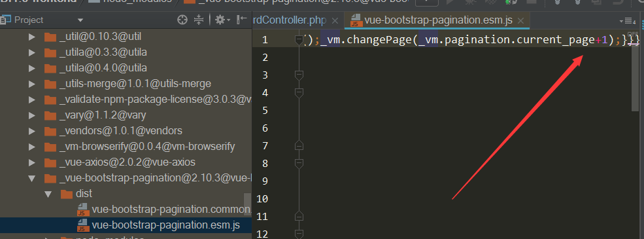This screenshot has height=239, width=644.
Task: Open the Project view selector dropdown
Action: coord(80,20)
